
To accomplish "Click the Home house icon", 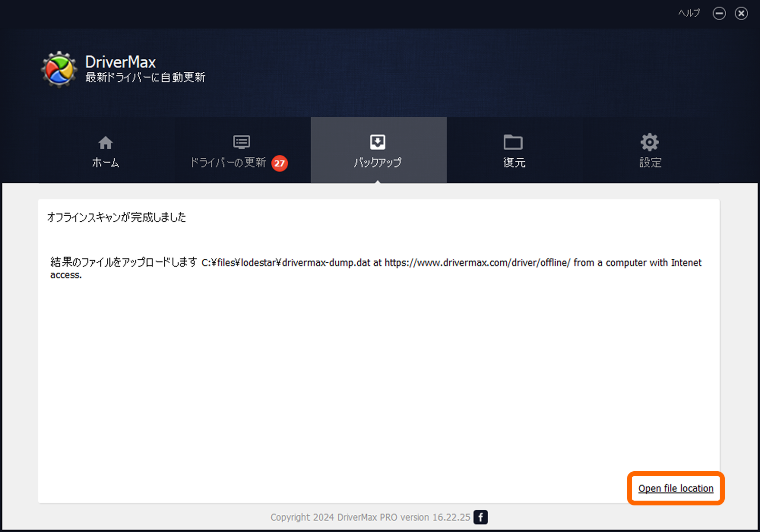I will click(x=105, y=142).
